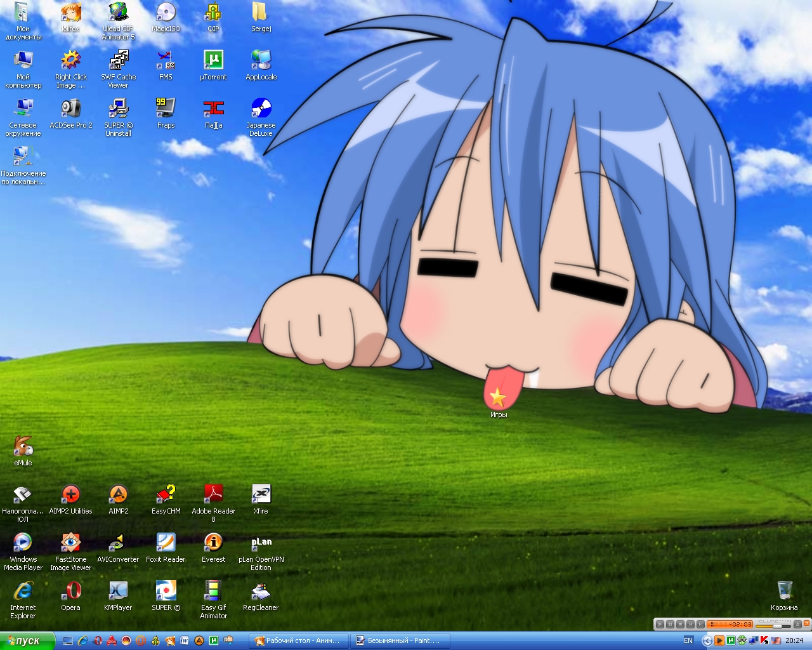Click the orange time display -02:03

(x=730, y=625)
